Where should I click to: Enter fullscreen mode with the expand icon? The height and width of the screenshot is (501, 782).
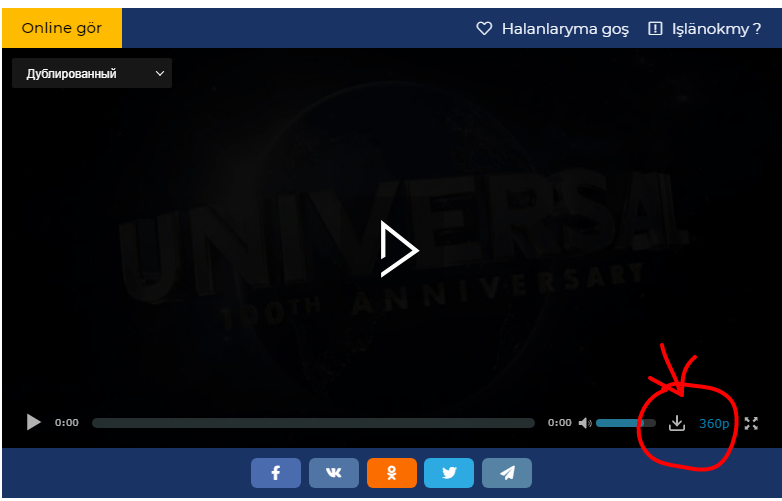click(751, 423)
